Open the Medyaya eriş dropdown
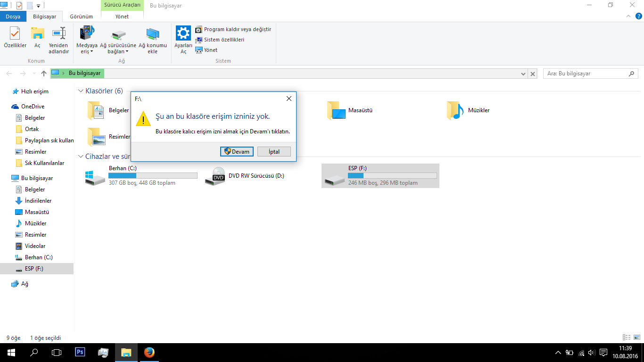The height and width of the screenshot is (362, 644). 87,40
